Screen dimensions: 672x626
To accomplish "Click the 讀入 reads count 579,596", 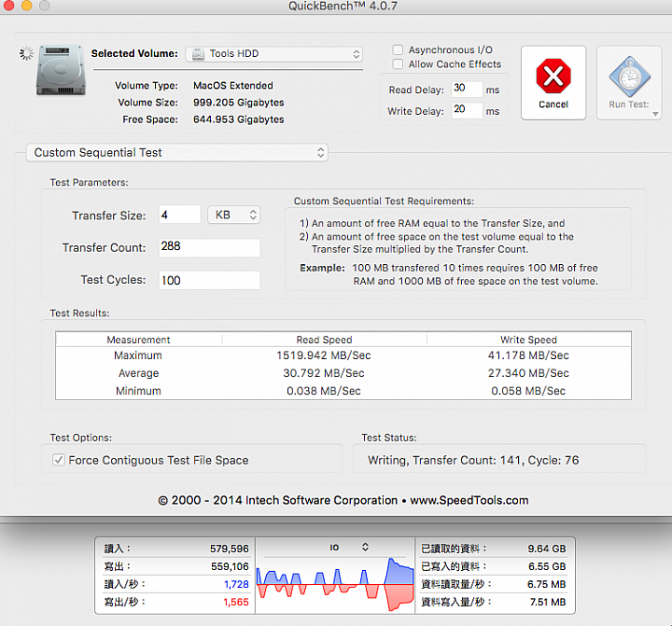I will pyautogui.click(x=230, y=549).
